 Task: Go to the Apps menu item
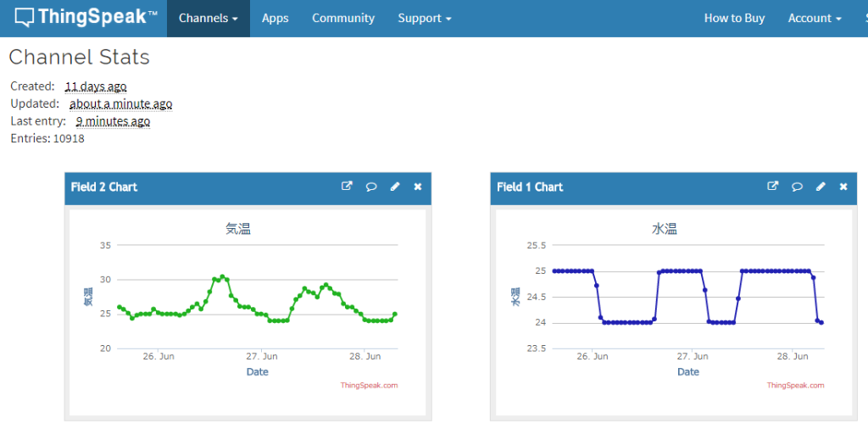pyautogui.click(x=275, y=18)
